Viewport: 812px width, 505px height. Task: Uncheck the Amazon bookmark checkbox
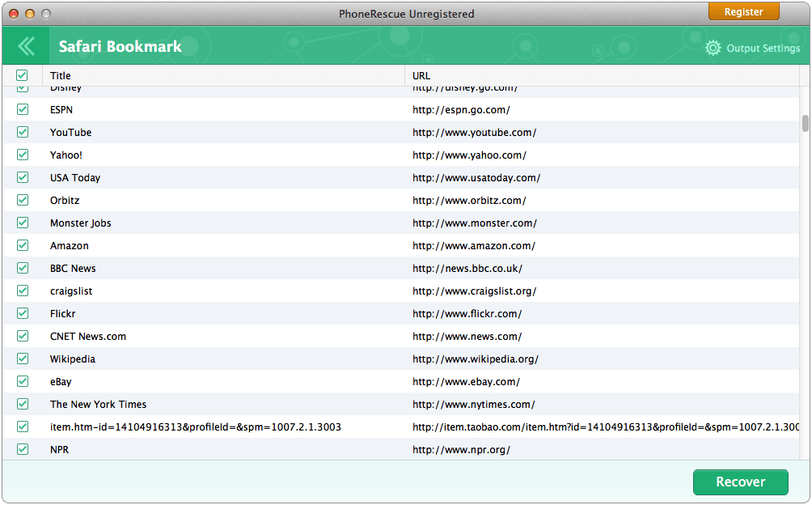[x=23, y=245]
